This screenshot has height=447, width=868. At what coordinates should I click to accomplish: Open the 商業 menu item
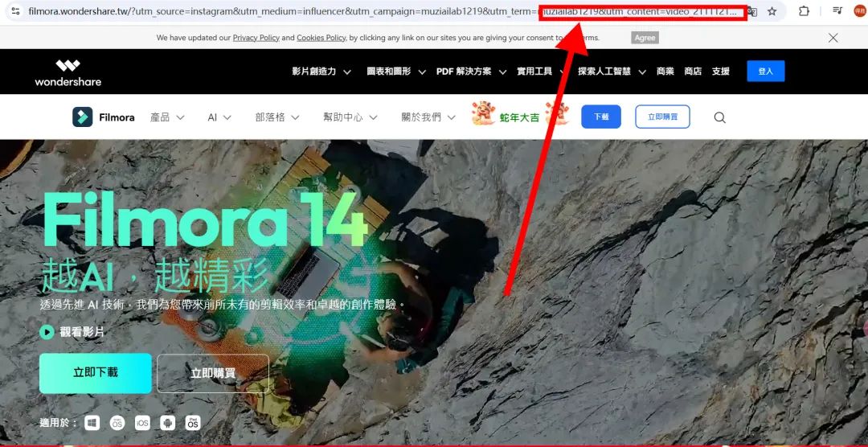[665, 72]
